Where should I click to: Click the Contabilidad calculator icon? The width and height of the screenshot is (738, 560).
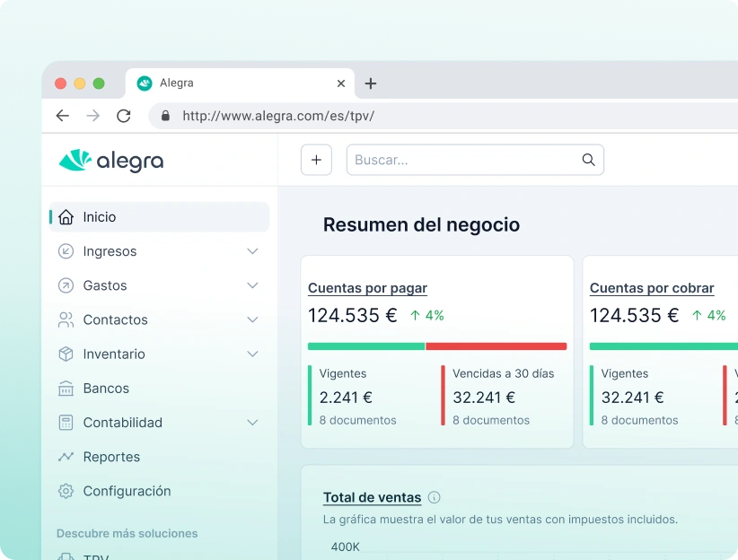(x=66, y=423)
